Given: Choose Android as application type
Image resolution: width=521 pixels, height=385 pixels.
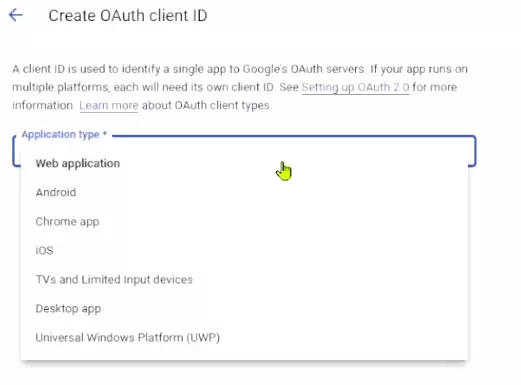Looking at the screenshot, I should (244, 192).
